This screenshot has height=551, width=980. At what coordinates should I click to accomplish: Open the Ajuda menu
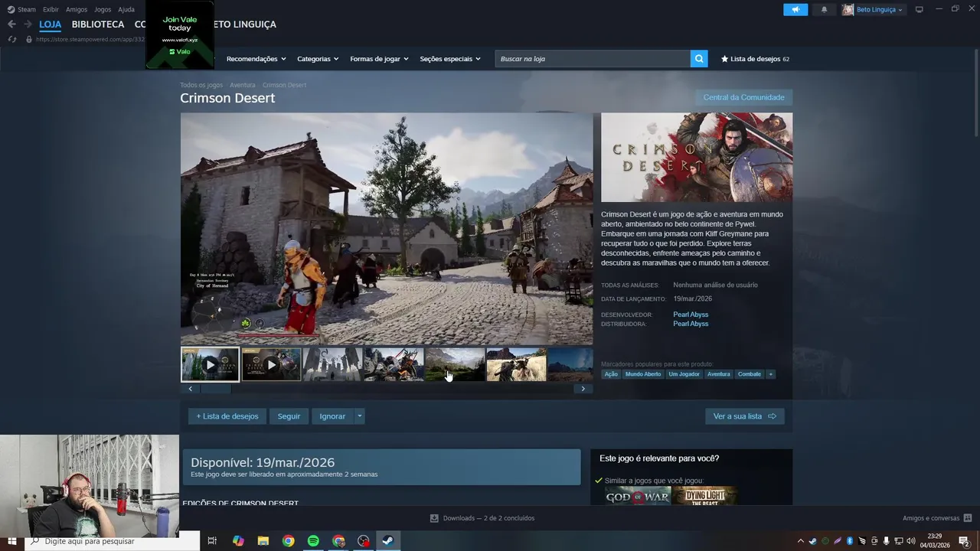[x=126, y=9]
